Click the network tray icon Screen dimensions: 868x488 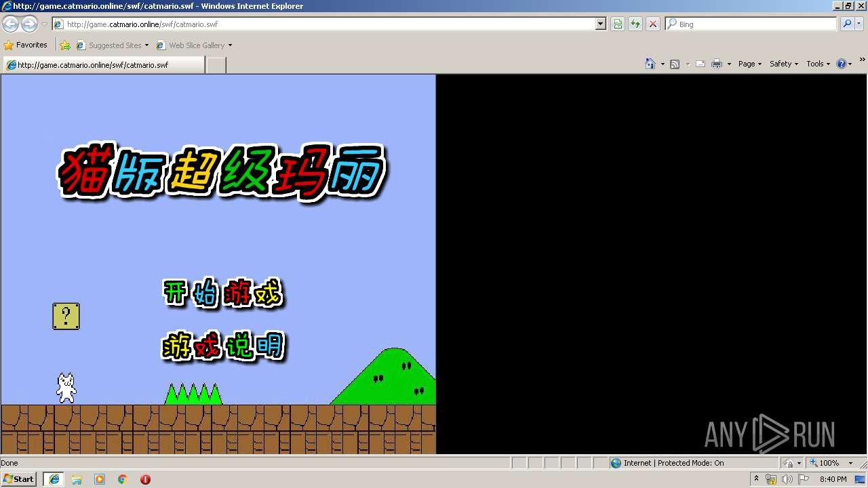pyautogui.click(x=771, y=479)
